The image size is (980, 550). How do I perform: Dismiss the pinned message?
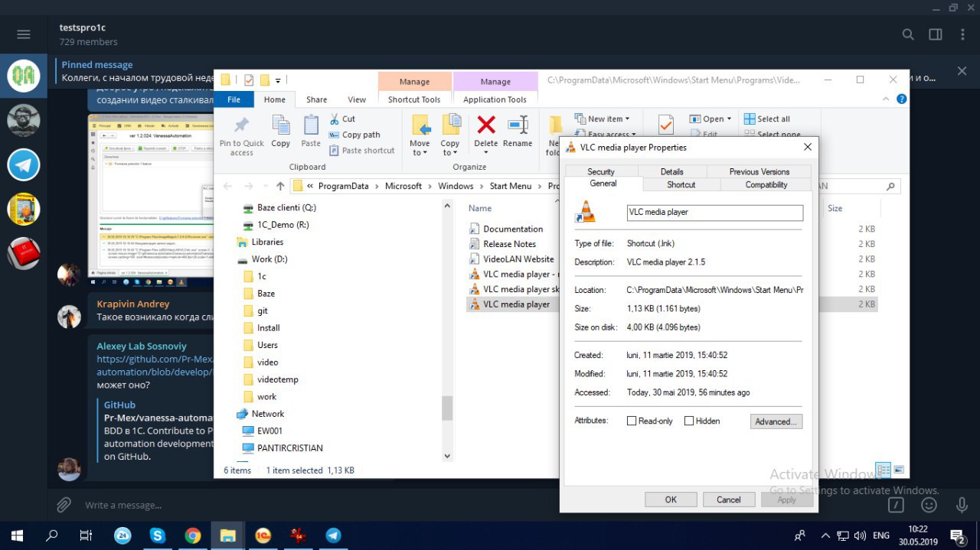[962, 71]
